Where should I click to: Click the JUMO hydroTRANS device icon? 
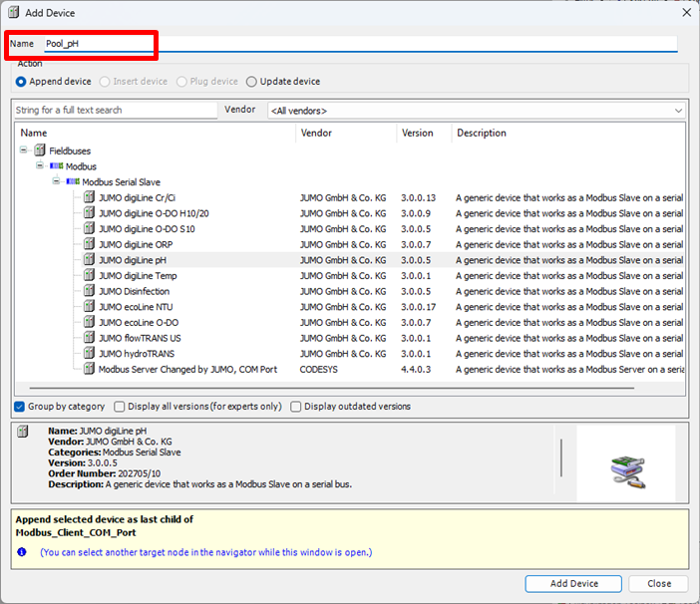point(90,353)
